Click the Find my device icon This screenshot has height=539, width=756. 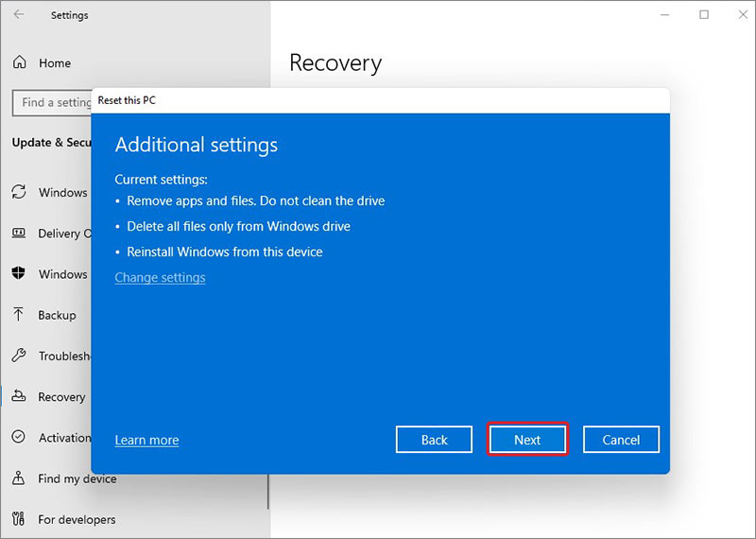[18, 478]
